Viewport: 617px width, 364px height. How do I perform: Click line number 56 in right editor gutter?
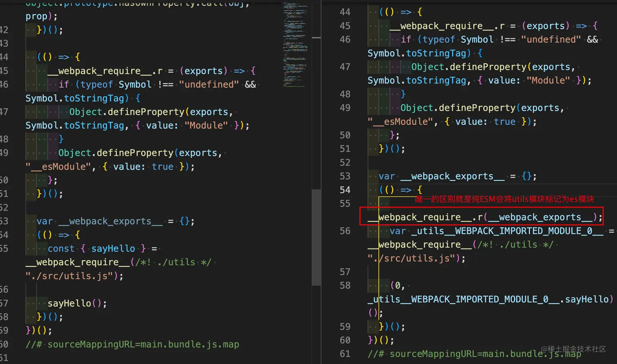[345, 231]
